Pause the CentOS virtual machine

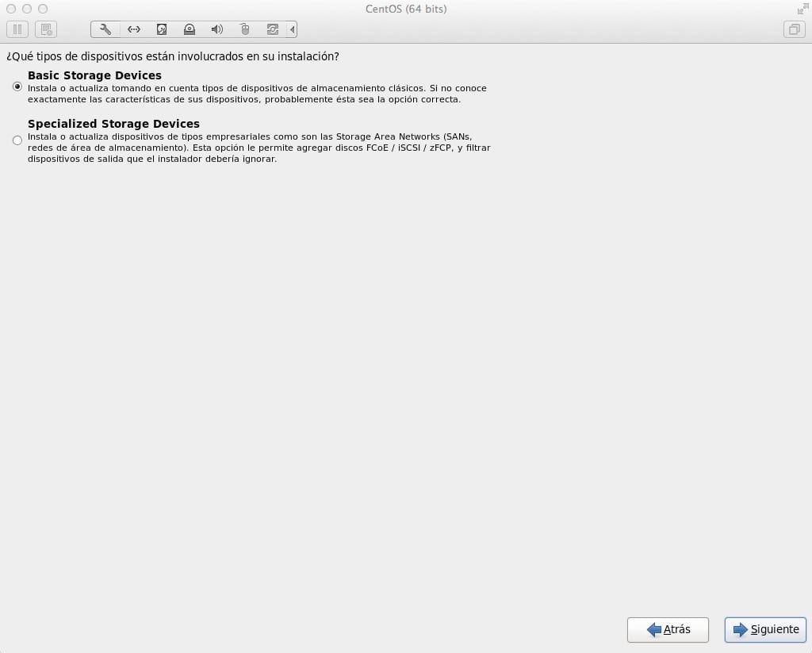(x=17, y=29)
